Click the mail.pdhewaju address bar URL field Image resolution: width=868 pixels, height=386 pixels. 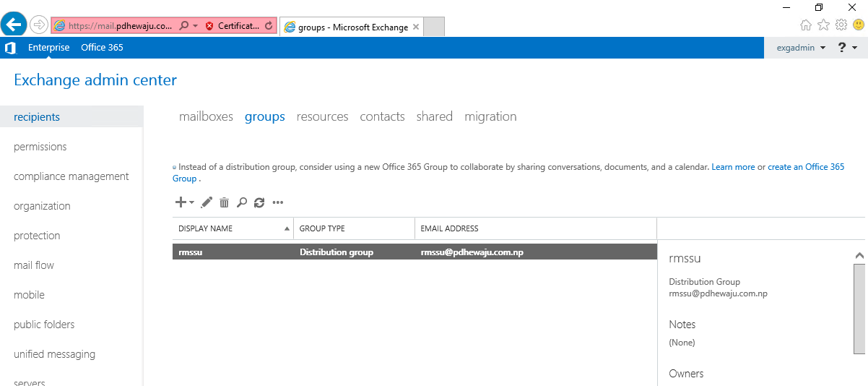(x=120, y=25)
